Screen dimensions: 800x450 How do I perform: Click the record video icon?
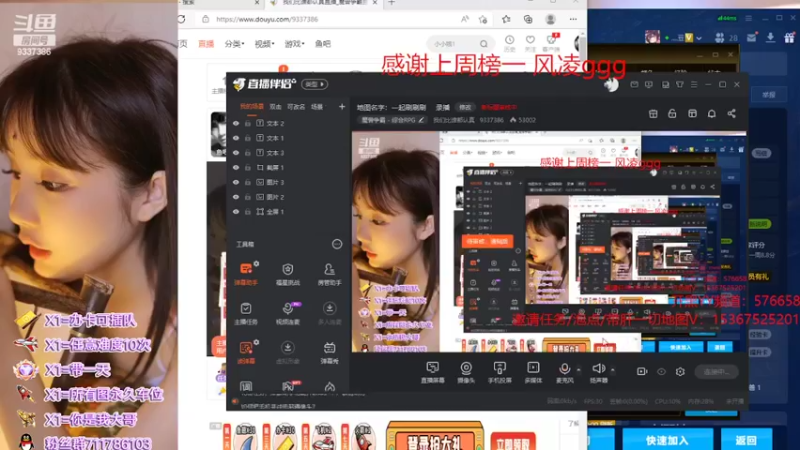click(x=642, y=371)
